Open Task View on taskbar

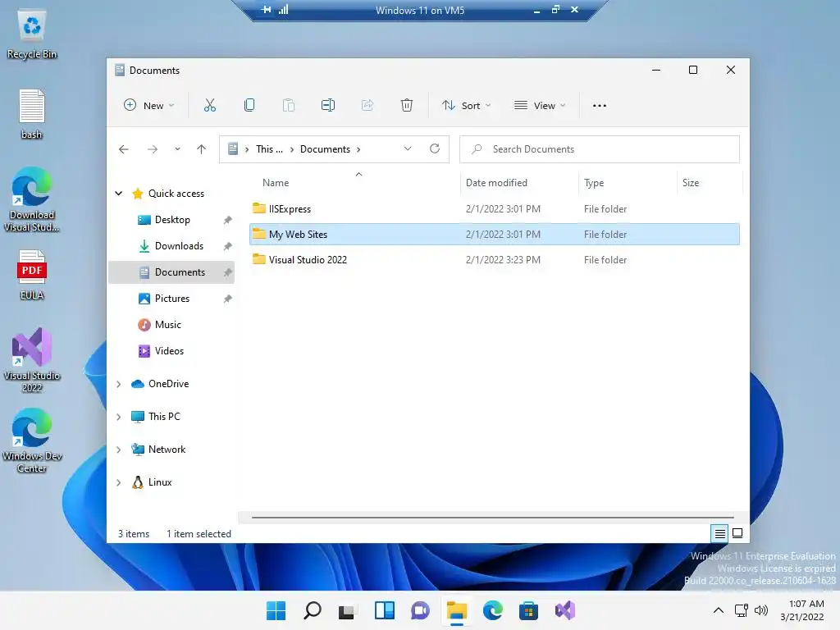(x=347, y=610)
